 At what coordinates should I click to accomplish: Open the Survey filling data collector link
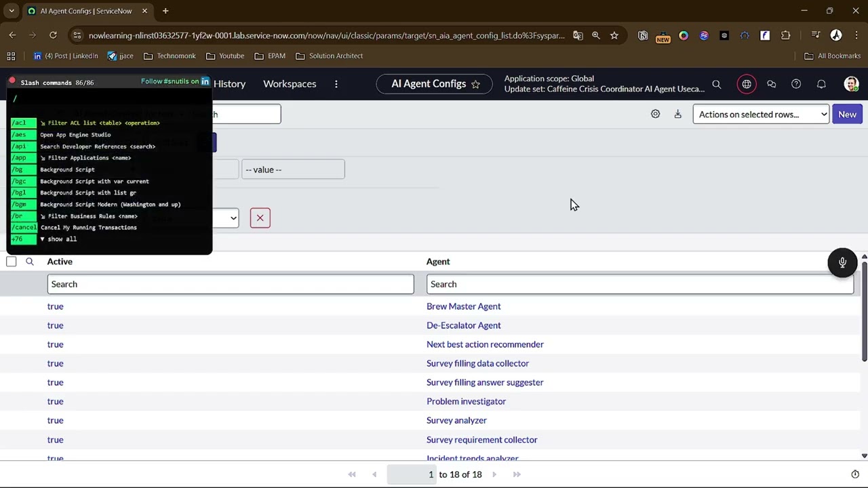pos(477,363)
